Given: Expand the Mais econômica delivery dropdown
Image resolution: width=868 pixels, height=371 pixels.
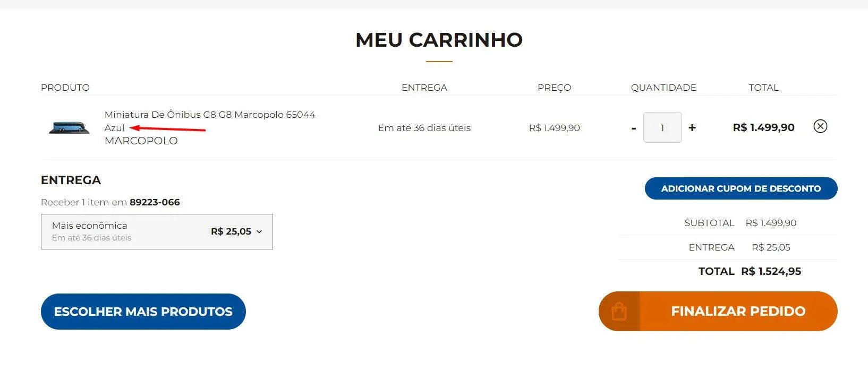Looking at the screenshot, I should point(157,231).
